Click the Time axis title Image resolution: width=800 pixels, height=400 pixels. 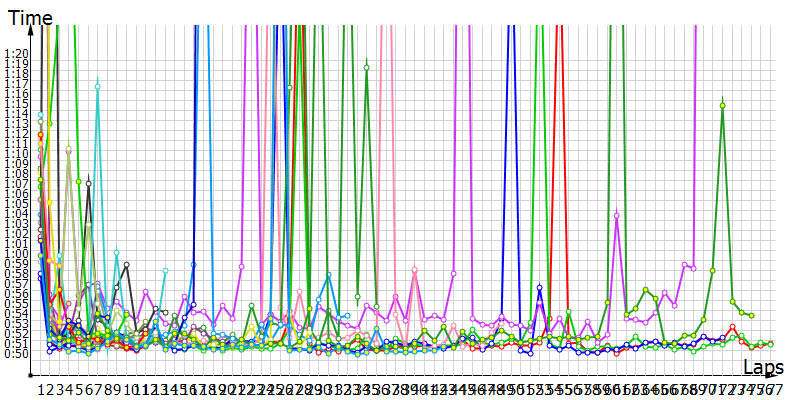pos(30,17)
